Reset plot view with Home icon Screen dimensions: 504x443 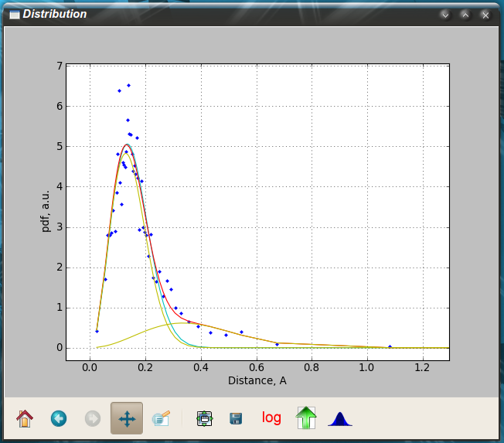tap(25, 418)
